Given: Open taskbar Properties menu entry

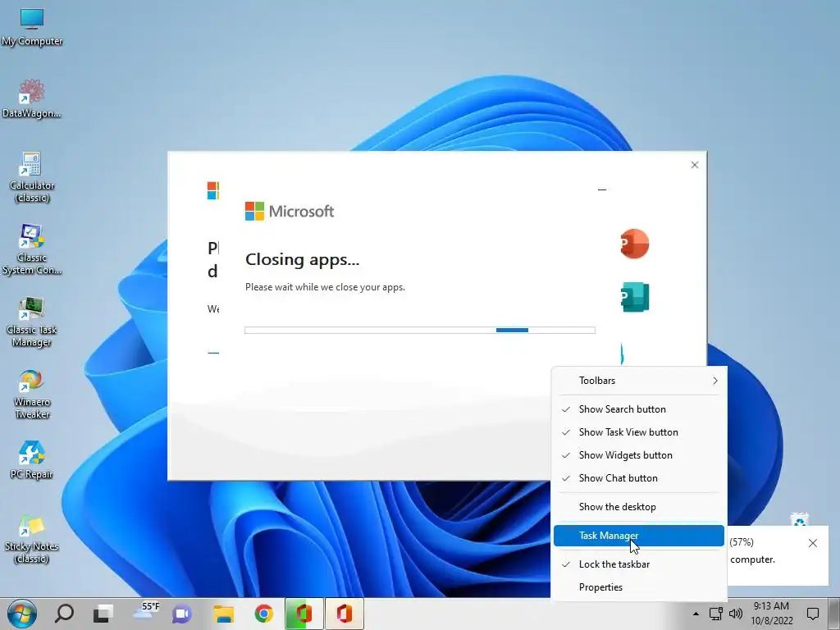Looking at the screenshot, I should (639, 587).
